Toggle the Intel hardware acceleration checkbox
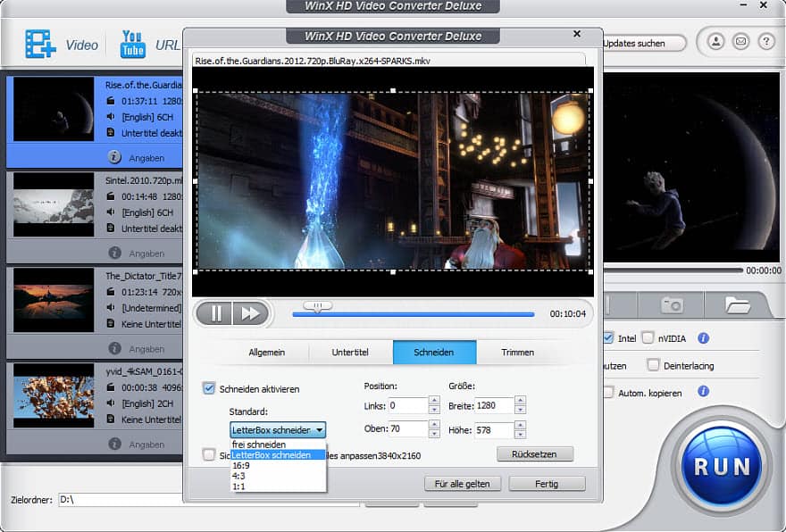This screenshot has height=532, width=786. tap(608, 337)
